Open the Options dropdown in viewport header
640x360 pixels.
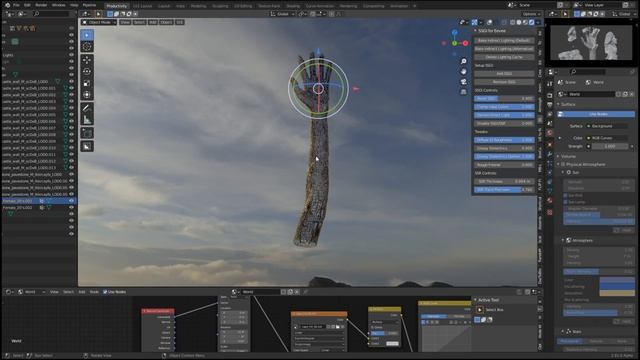[x=531, y=14]
